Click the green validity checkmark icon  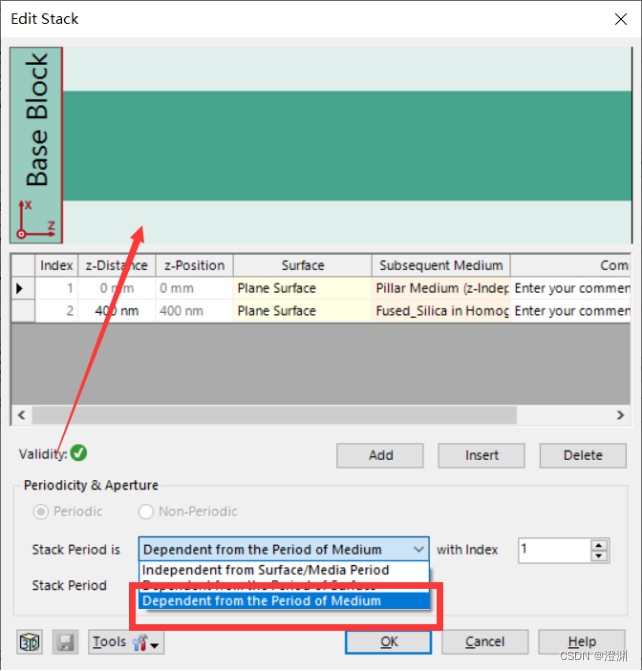(x=79, y=453)
